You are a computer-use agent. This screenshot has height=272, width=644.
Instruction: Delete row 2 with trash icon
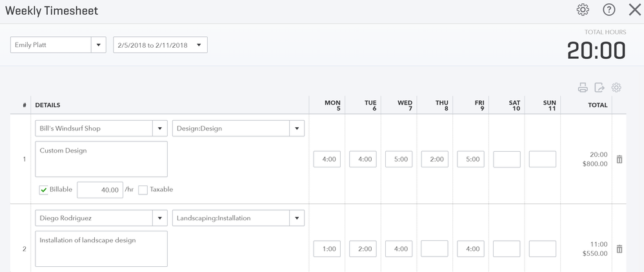click(x=619, y=249)
